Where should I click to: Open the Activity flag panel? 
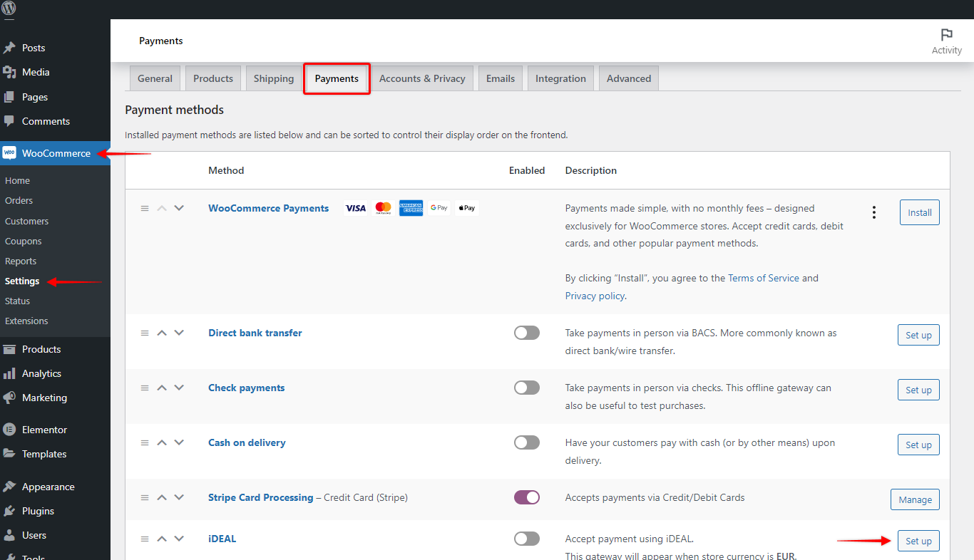click(947, 41)
